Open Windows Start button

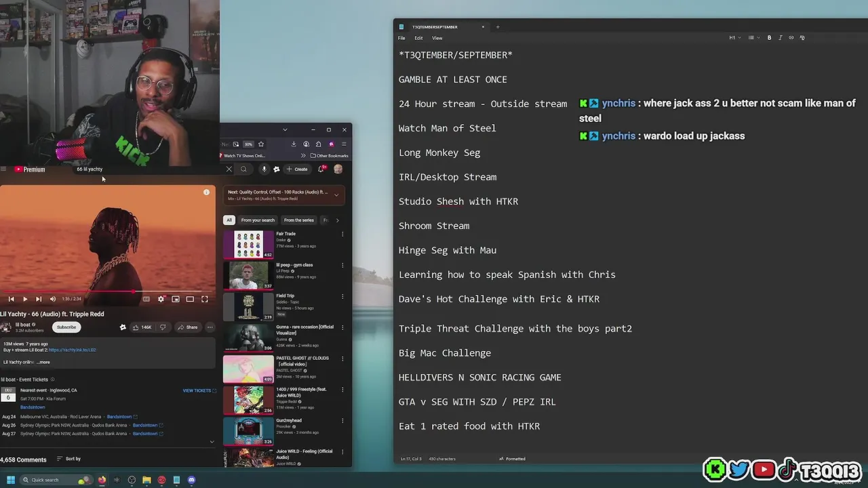click(10, 480)
